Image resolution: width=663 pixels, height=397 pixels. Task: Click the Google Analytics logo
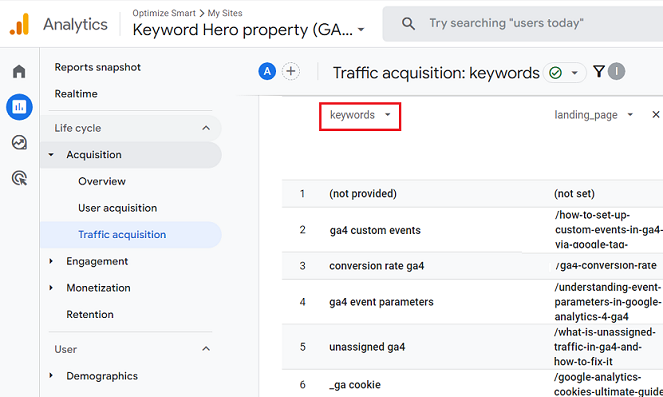(19, 24)
